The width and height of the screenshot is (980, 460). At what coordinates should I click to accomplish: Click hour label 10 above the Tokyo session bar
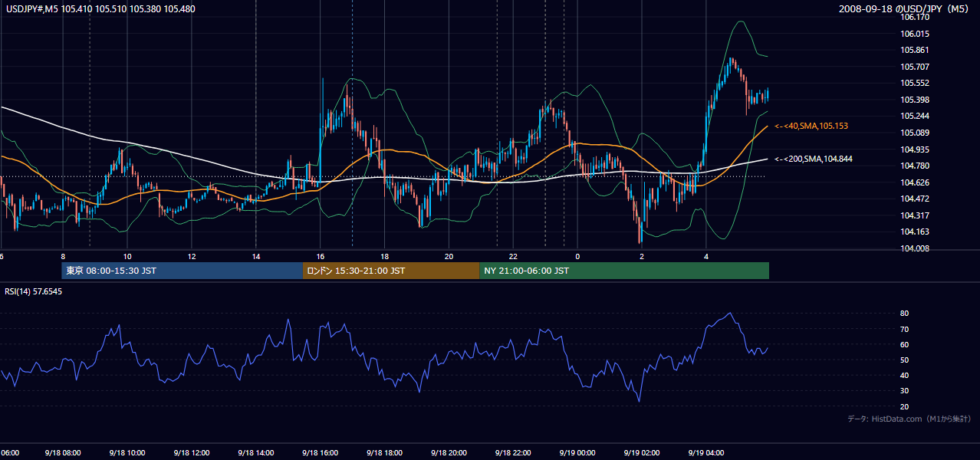127,257
